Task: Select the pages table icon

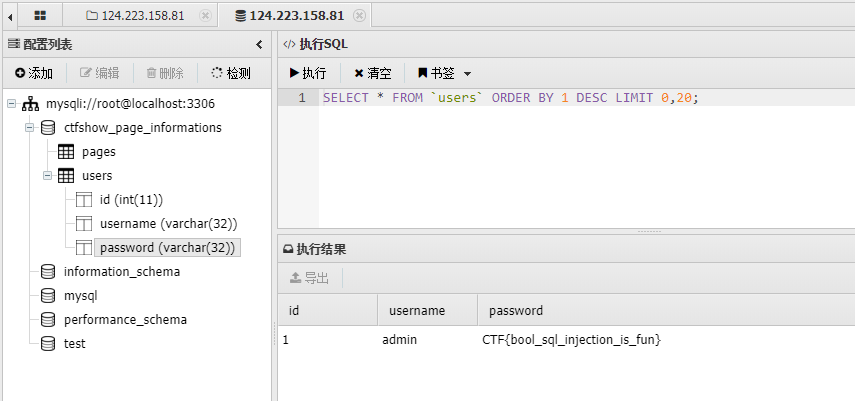Action: (x=66, y=152)
